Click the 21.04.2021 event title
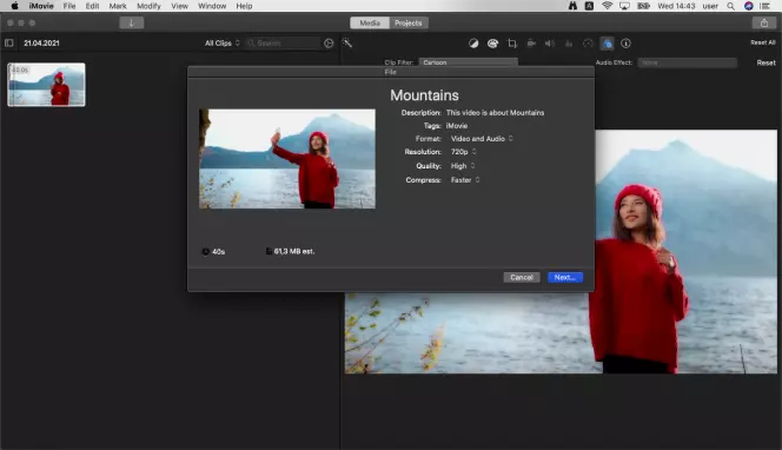 (41, 43)
